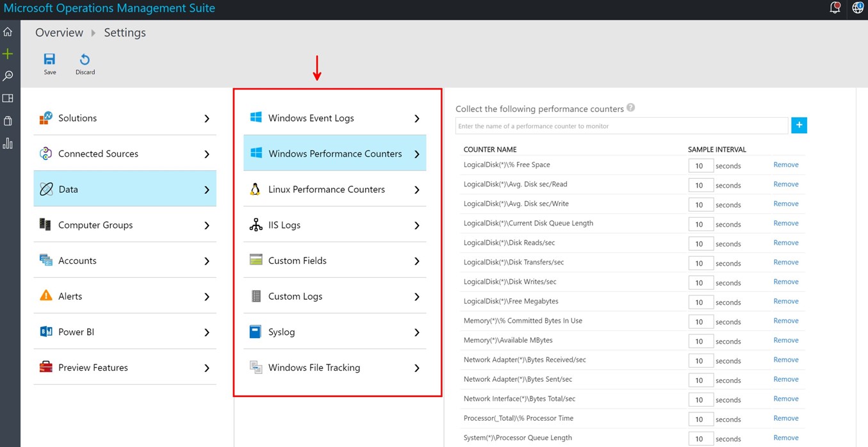Screen dimensions: 868x447
Task: Expand Accounts chevron arrow
Action: [207, 261]
